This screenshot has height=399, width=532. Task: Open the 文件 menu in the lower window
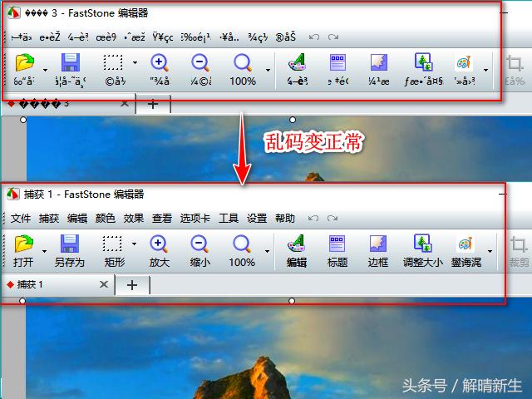click(20, 218)
